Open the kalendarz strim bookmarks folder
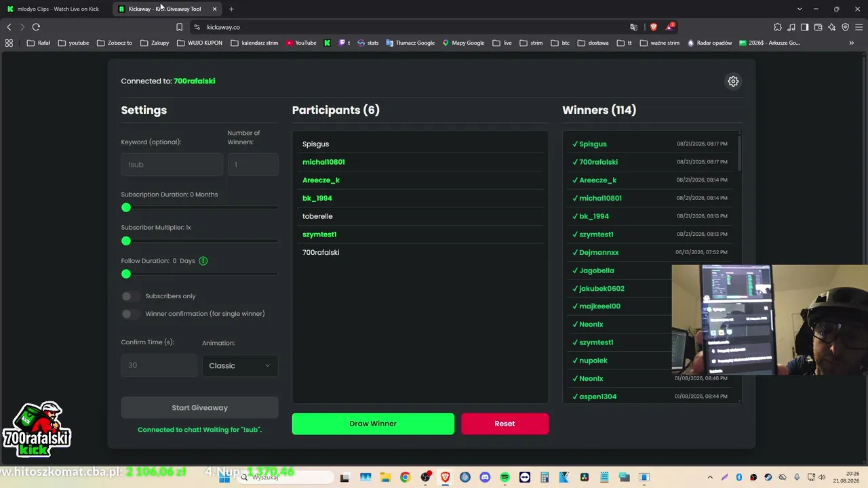Screen dimensions: 868x488 [x=254, y=43]
